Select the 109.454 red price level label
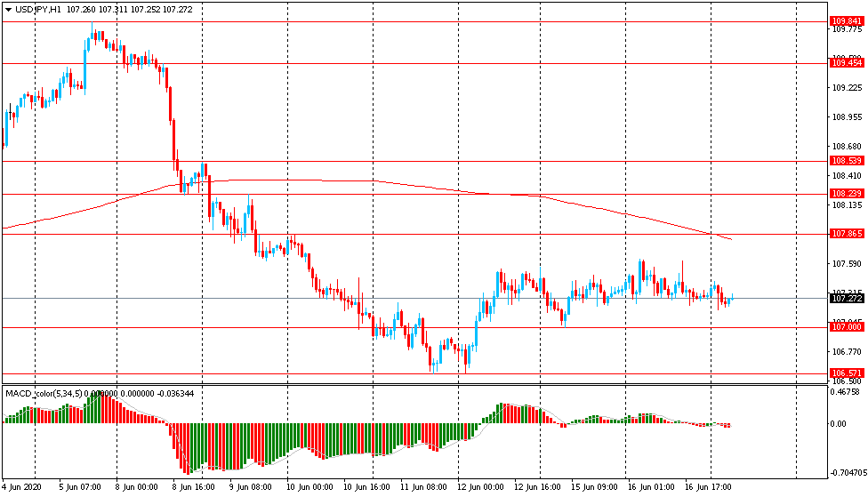 847,63
